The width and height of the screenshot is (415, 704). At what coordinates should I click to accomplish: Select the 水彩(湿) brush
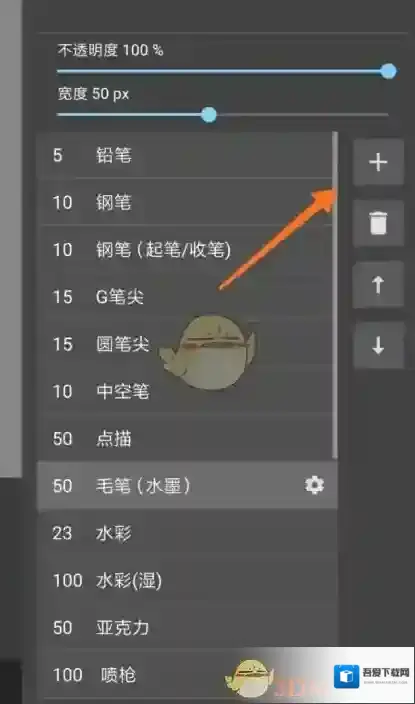(x=186, y=581)
